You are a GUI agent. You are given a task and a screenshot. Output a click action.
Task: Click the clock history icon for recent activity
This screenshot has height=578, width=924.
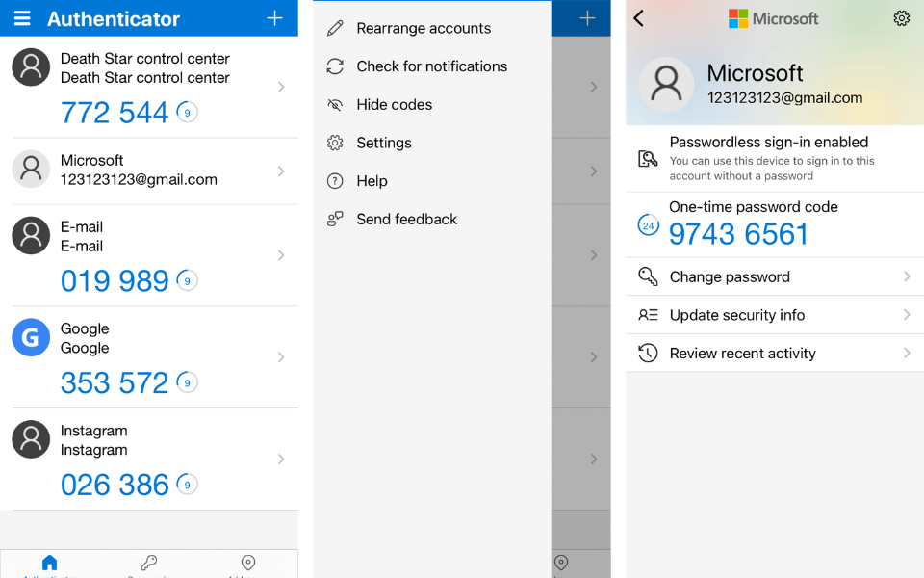tap(648, 354)
